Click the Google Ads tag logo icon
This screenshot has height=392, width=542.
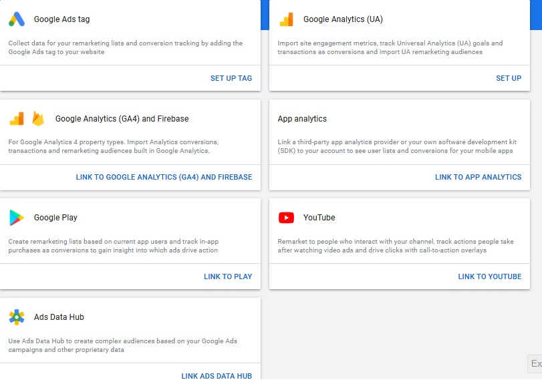[17, 19]
